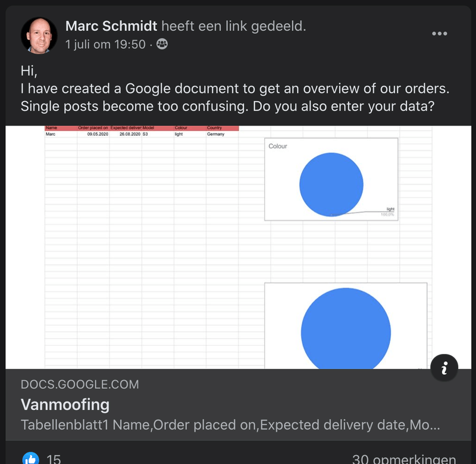Click the blue like reaction icon
The width and height of the screenshot is (476, 464).
[30, 459]
